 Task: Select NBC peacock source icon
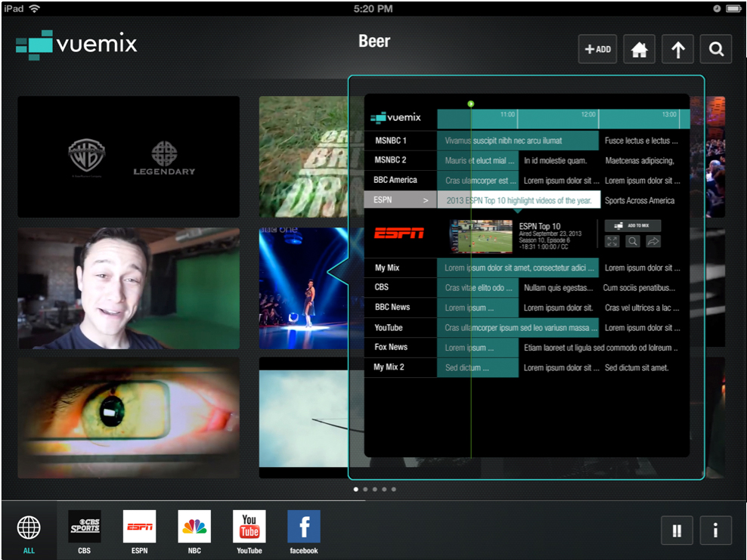(x=194, y=527)
